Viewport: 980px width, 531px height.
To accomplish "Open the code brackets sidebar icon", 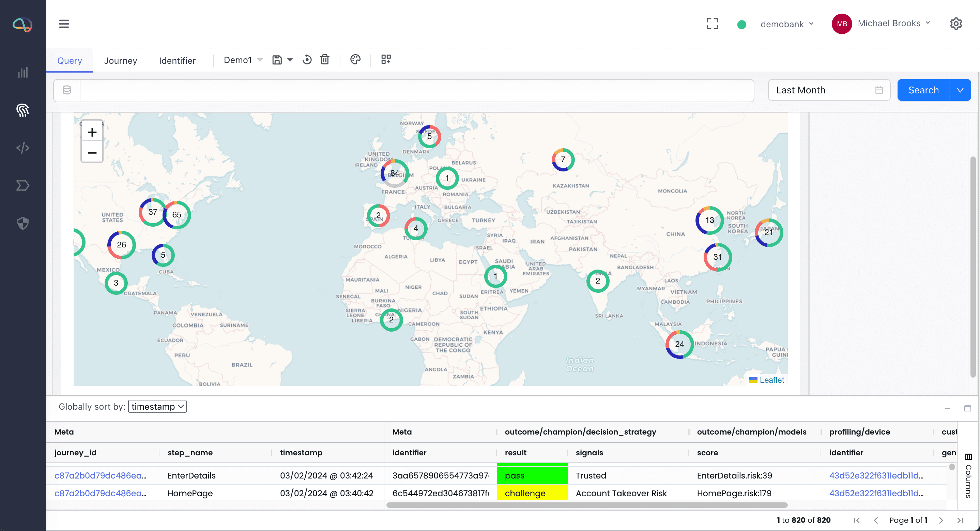I will 23,148.
